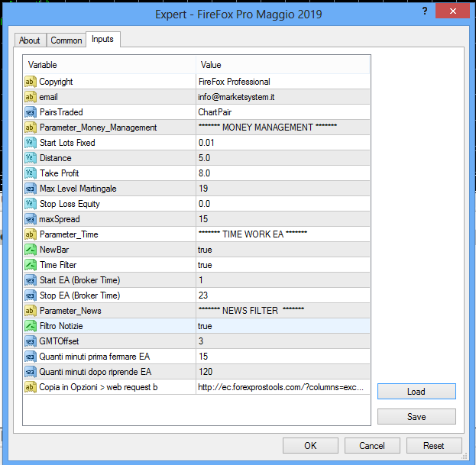The width and height of the screenshot is (476, 465).
Task: Select the Stop EA (Broker Time) value 23
Action: click(x=283, y=295)
